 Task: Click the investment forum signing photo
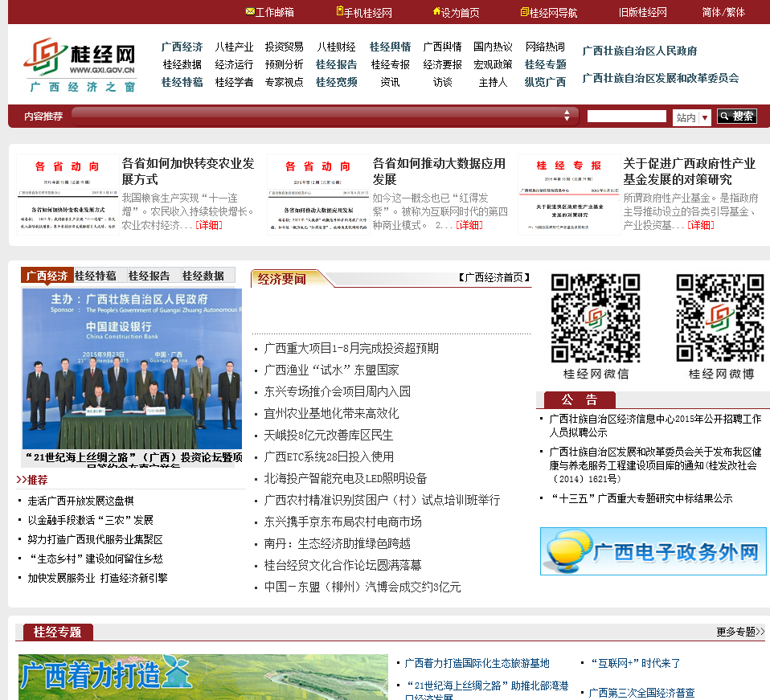click(132, 369)
